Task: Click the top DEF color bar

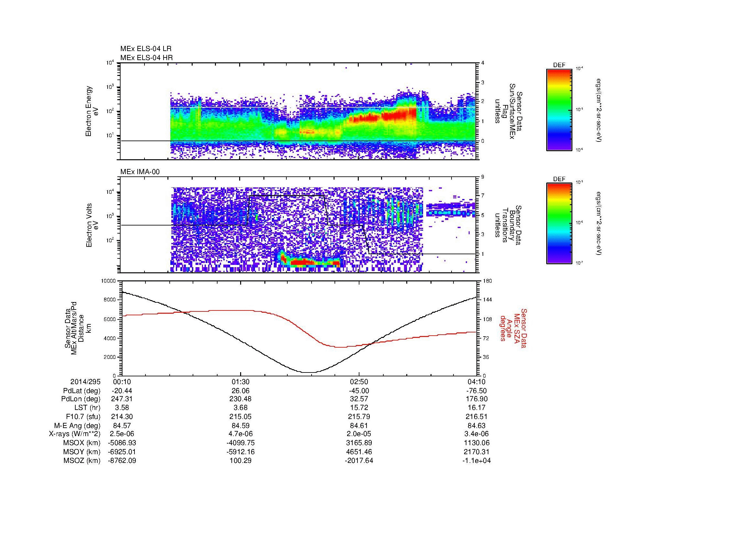Action: [x=559, y=110]
